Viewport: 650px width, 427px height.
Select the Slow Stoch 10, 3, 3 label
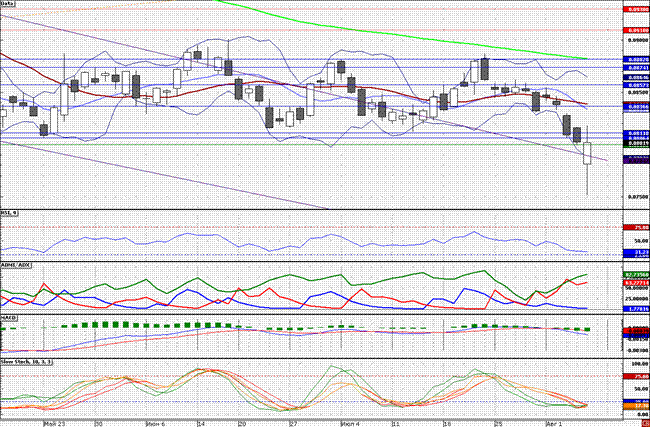(x=26, y=362)
